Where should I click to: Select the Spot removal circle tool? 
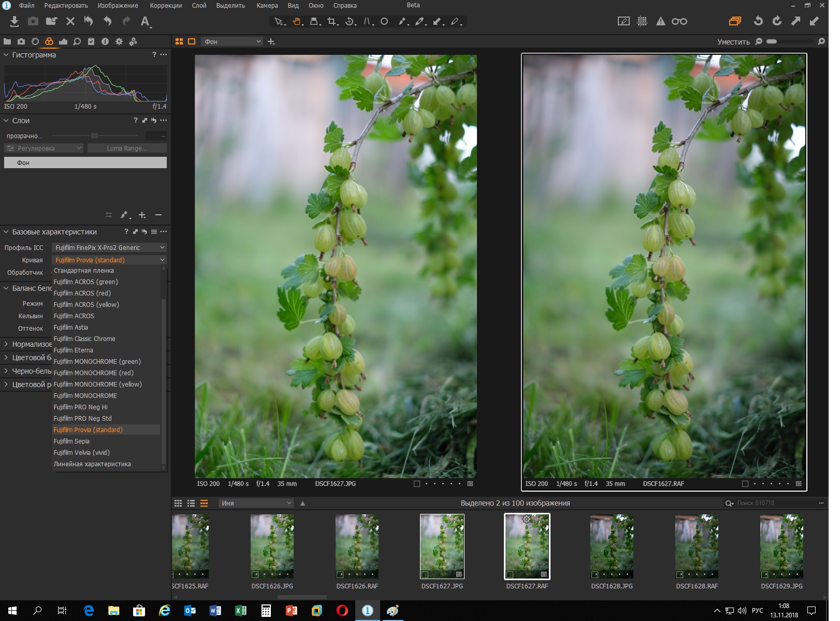click(384, 21)
